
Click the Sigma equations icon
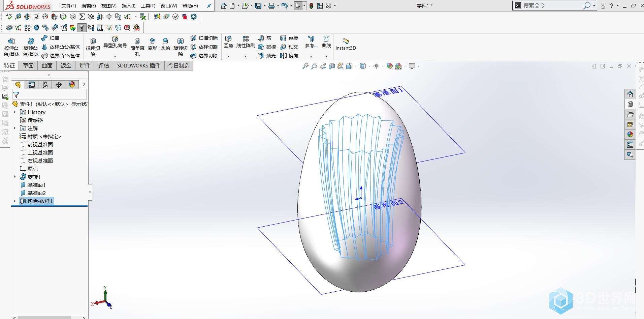tap(82, 17)
